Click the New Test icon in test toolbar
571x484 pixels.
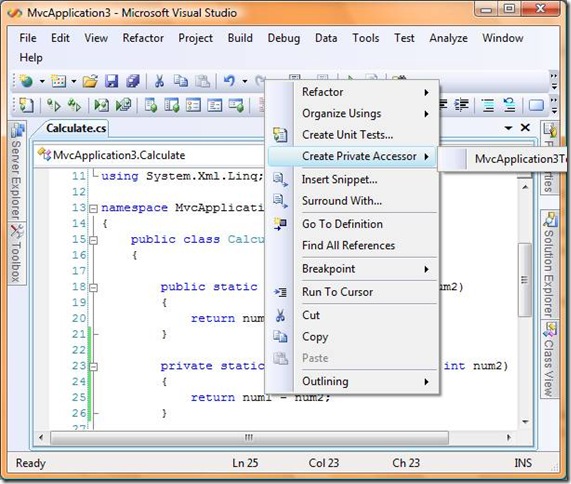[26, 106]
